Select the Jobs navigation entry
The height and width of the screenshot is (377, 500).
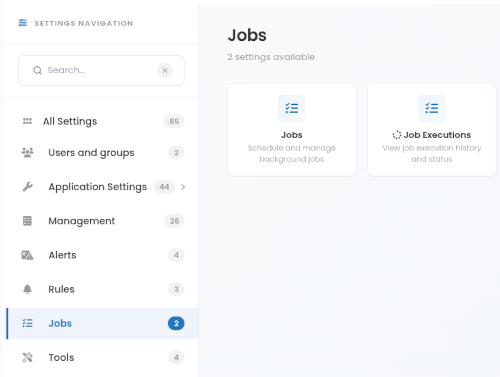coord(102,323)
